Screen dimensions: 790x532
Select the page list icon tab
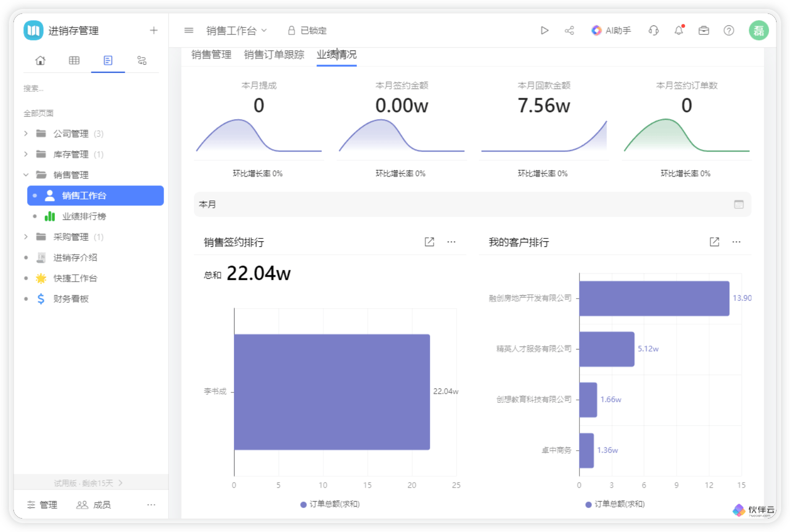point(108,60)
